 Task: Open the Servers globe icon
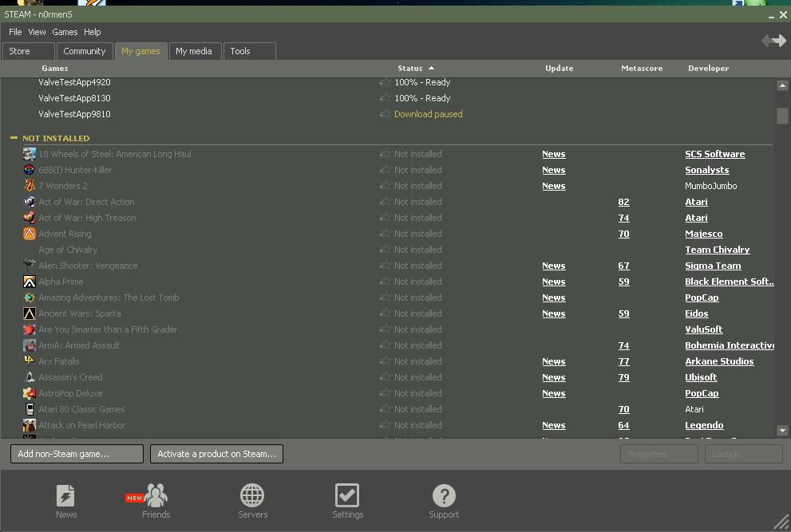click(252, 495)
